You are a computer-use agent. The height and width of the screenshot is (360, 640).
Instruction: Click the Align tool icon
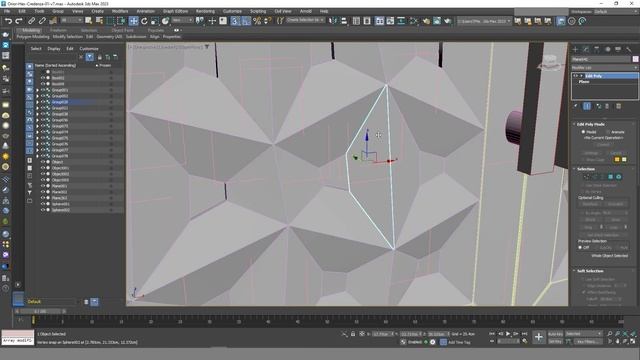[x=344, y=21]
